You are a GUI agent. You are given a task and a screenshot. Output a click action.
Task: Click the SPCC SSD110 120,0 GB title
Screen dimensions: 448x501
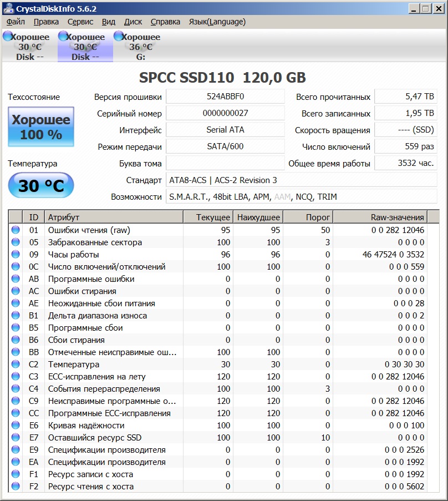[x=222, y=78]
